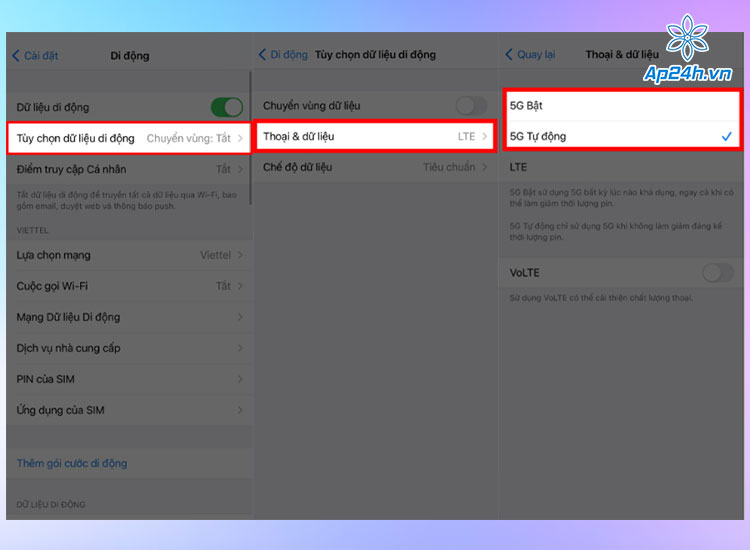Screen dimensions: 750x550
Task: Toggle VoLTE switch
Action: 717,273
